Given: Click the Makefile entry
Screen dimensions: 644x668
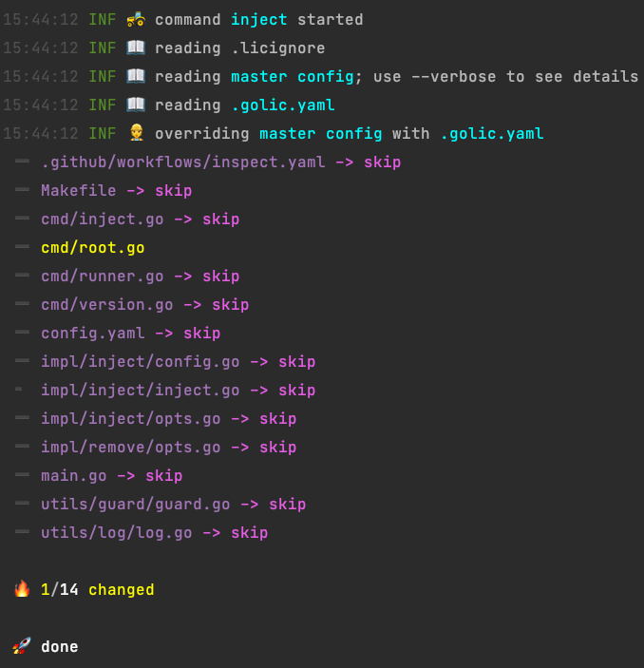Looking at the screenshot, I should pos(79,190).
